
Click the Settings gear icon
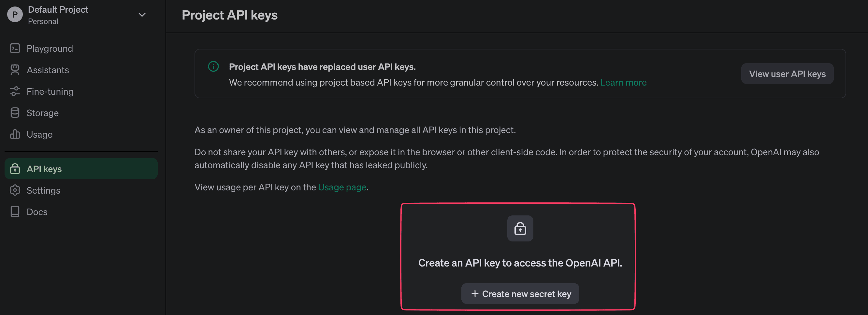(x=15, y=190)
